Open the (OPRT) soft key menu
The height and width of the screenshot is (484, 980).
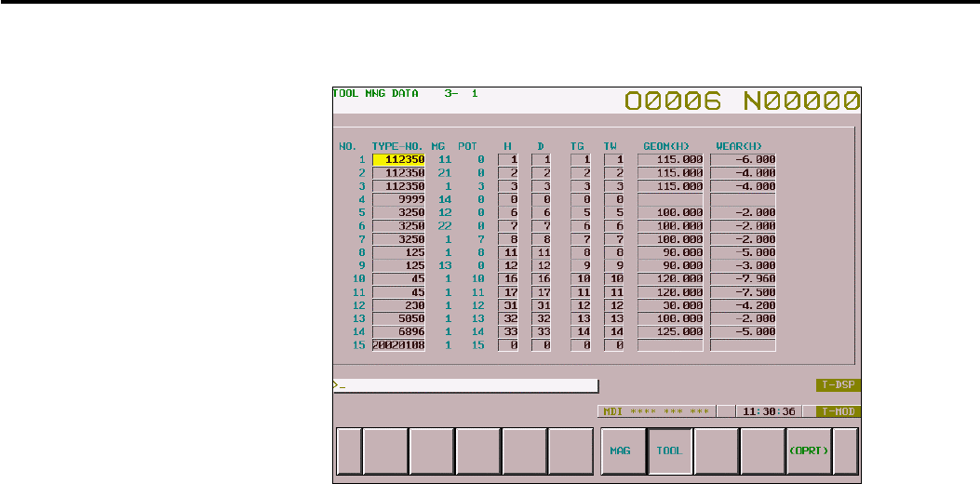coord(809,450)
